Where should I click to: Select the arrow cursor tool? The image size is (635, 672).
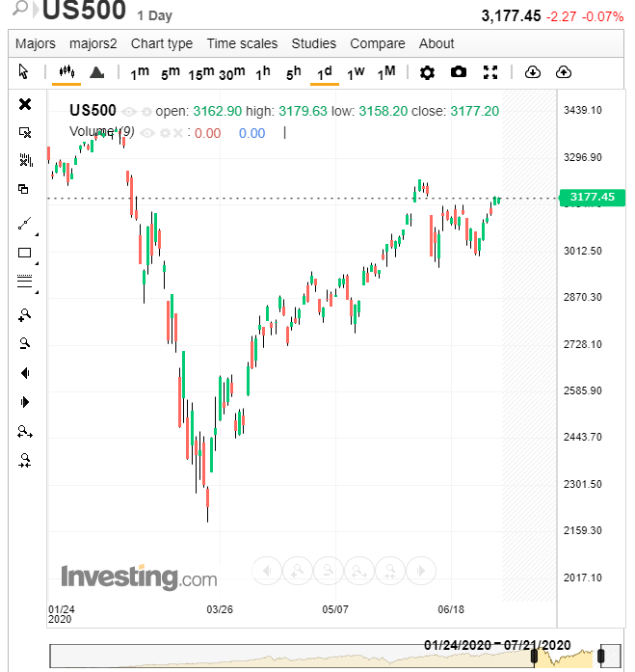pyautogui.click(x=23, y=71)
